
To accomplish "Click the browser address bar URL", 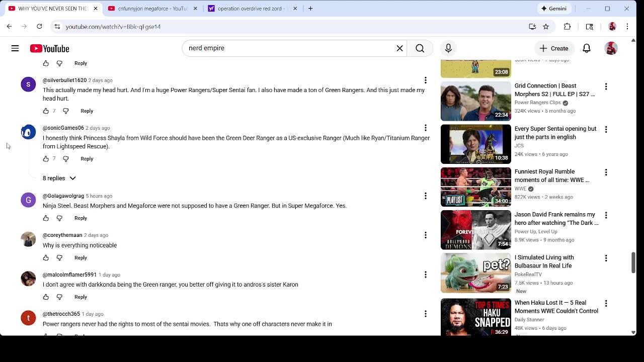I will (x=113, y=27).
